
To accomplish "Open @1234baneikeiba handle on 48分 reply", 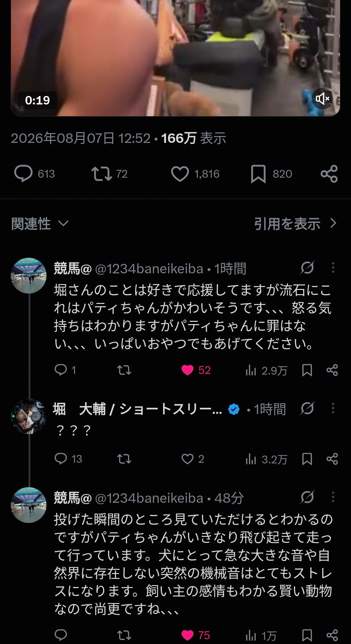I will 149,498.
